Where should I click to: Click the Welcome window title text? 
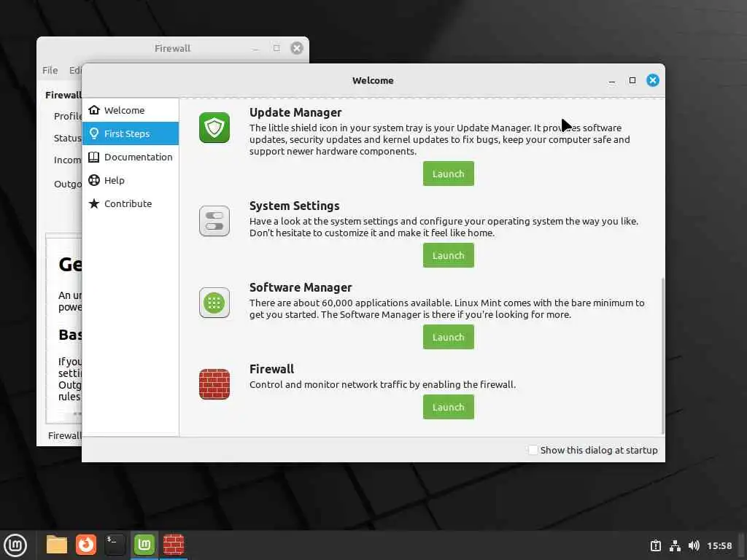pos(373,80)
